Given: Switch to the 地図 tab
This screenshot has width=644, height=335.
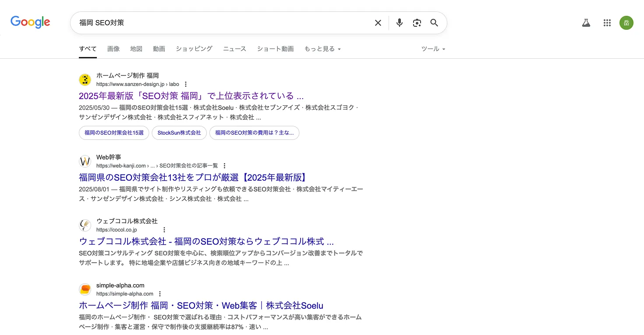Looking at the screenshot, I should pos(136,49).
